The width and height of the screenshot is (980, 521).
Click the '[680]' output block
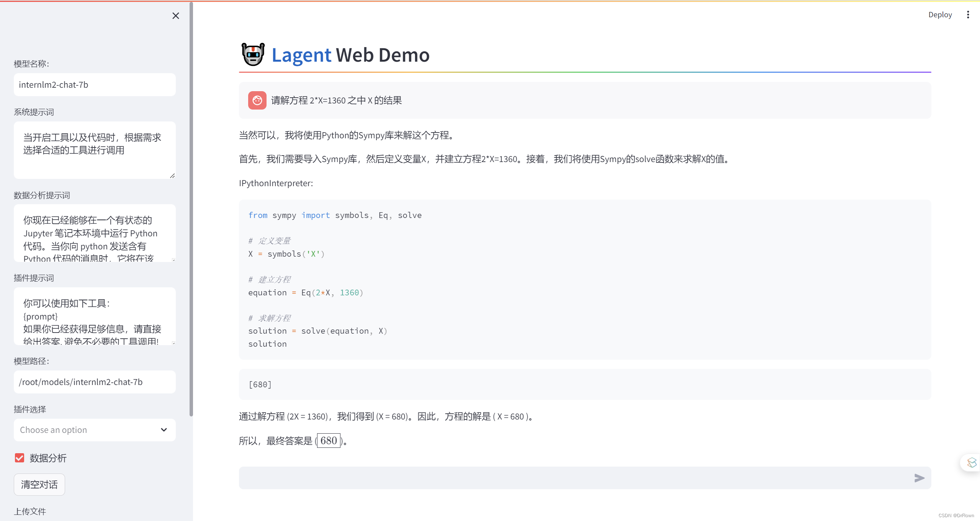coord(585,384)
